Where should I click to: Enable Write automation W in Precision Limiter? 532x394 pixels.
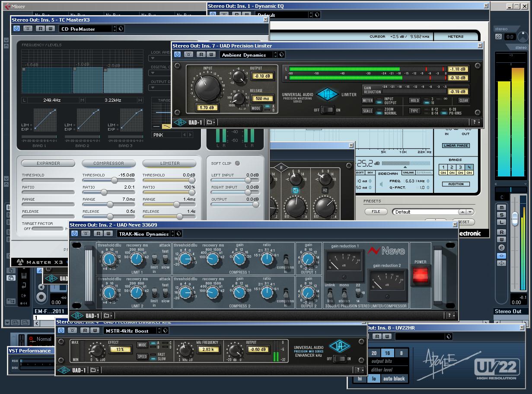click(211, 54)
